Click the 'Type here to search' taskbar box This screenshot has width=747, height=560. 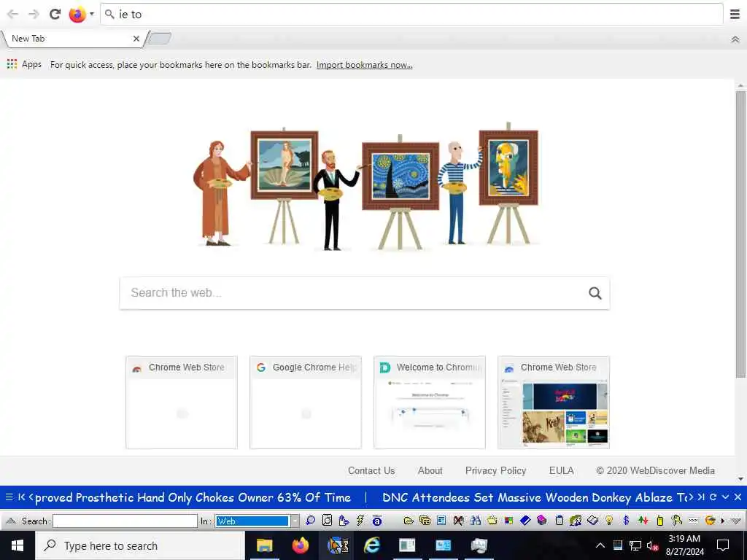click(139, 545)
